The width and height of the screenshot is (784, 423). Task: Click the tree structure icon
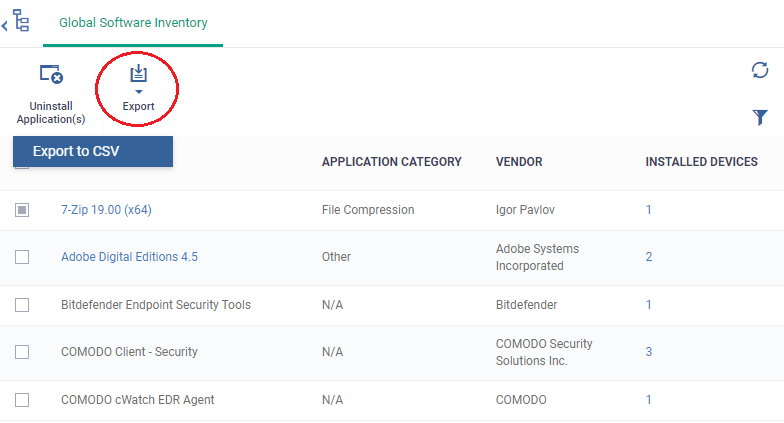point(21,21)
